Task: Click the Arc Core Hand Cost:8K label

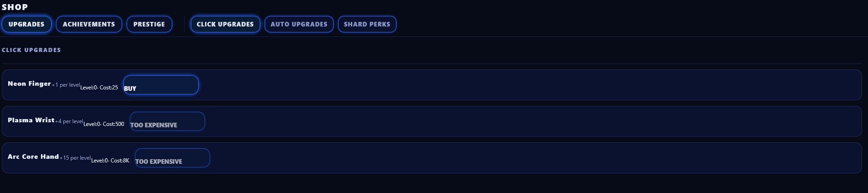Action: pyautogui.click(x=120, y=161)
